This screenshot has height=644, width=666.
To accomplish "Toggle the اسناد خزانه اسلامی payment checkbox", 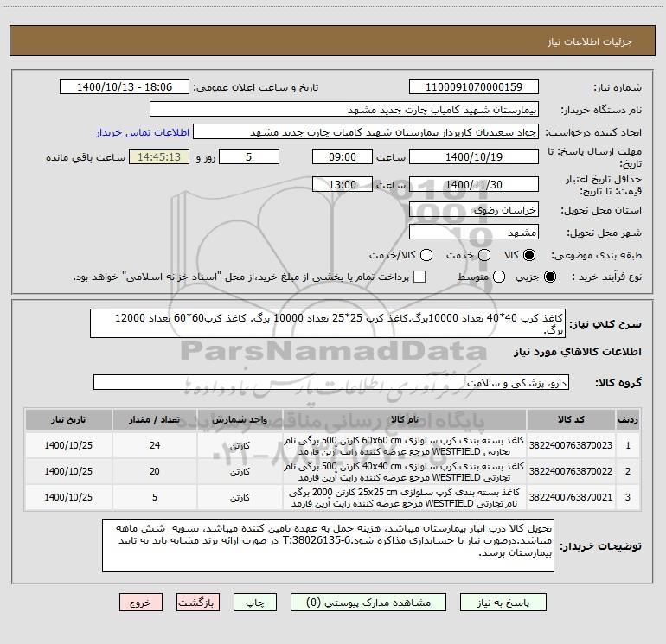I will (x=419, y=277).
